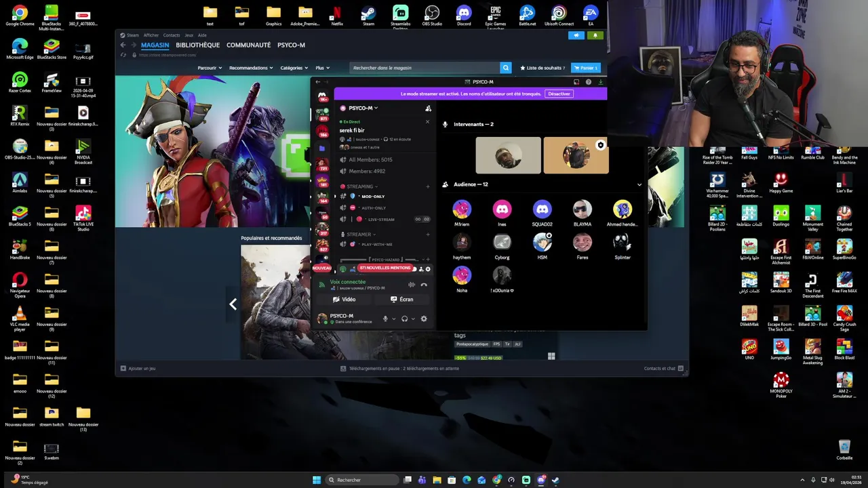The image size is (868, 488).
Task: Open Discord inbox icon in title bar
Action: click(576, 82)
